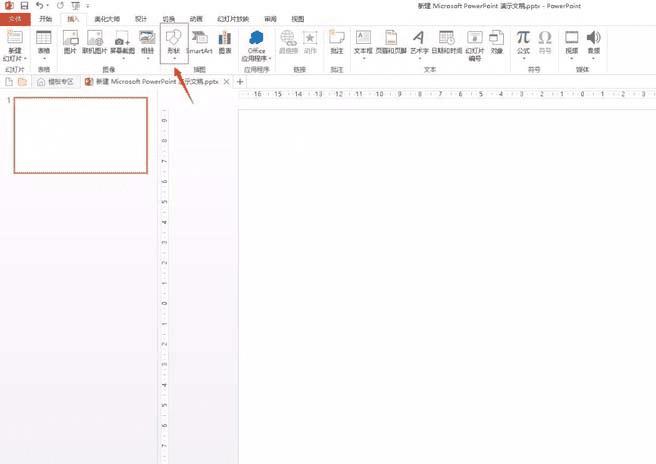Click the open folder icon in tab bar
The height and width of the screenshot is (464, 656).
22,82
